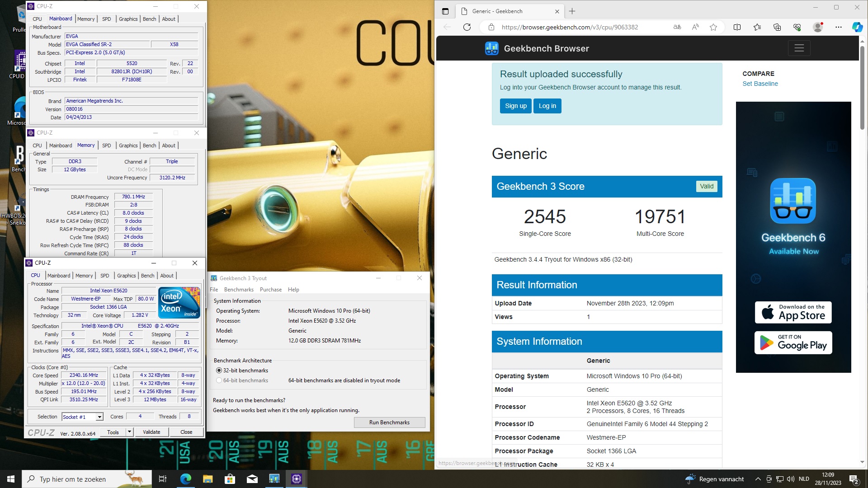868x488 pixels.
Task: Click the Geekbench Browser logo
Action: pos(537,48)
